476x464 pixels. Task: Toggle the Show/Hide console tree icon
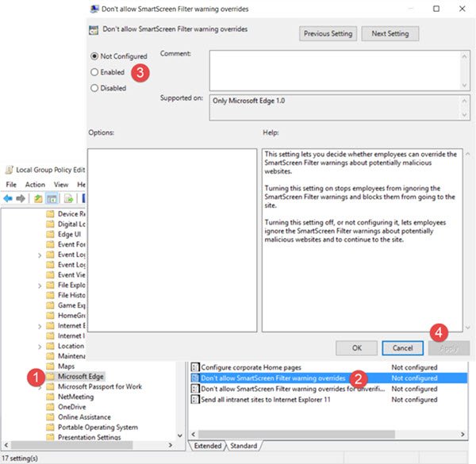(x=52, y=199)
